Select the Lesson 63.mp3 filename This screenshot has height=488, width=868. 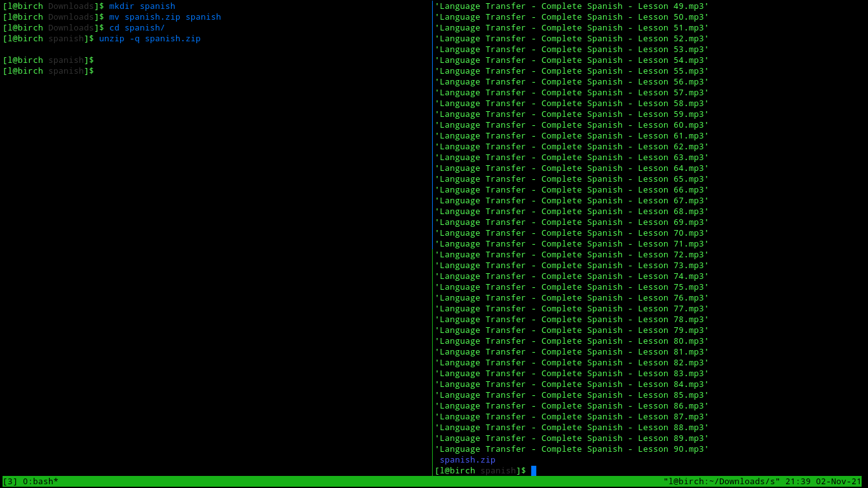click(572, 158)
